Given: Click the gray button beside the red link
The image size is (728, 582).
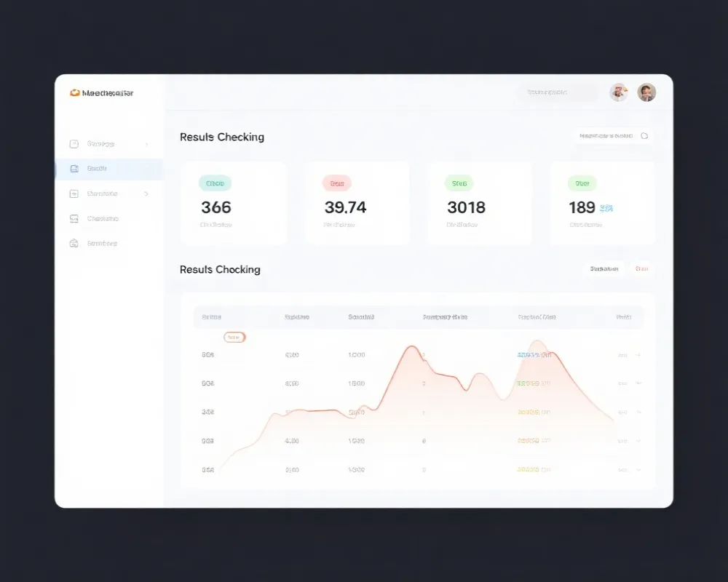Looking at the screenshot, I should click(604, 269).
